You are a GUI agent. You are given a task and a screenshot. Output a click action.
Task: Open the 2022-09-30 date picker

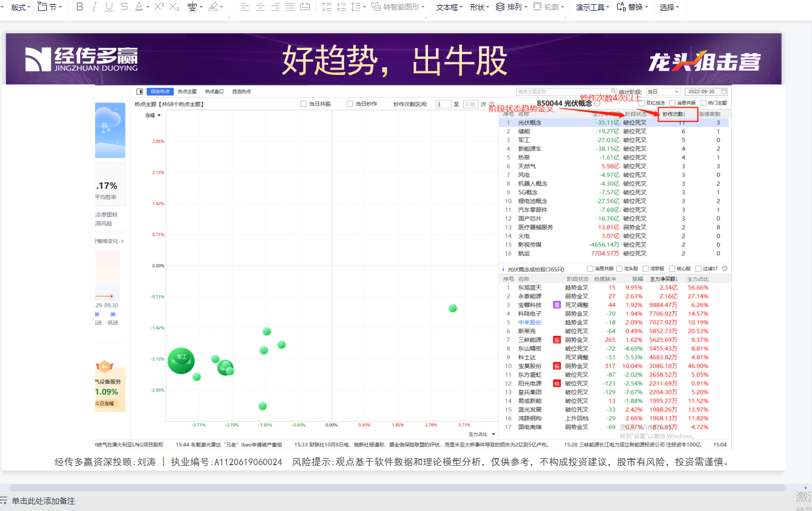click(x=707, y=92)
